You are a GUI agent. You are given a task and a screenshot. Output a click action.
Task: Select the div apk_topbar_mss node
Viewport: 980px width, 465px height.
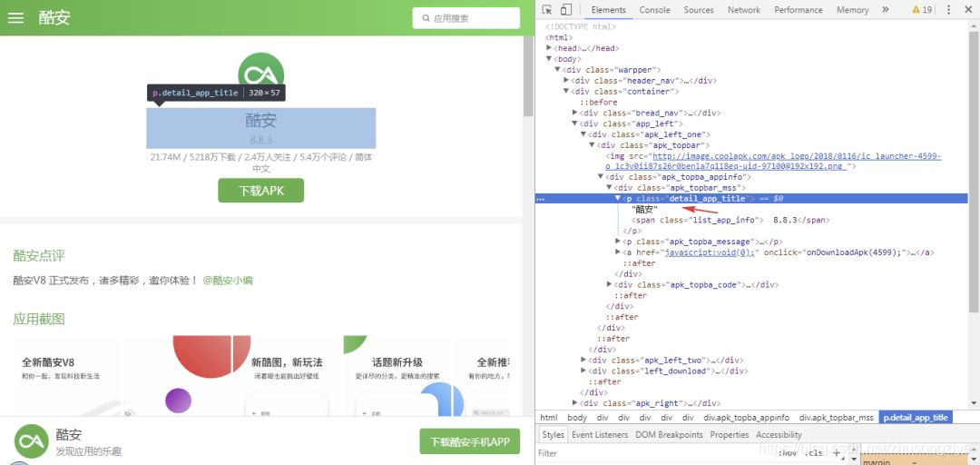tap(680, 188)
